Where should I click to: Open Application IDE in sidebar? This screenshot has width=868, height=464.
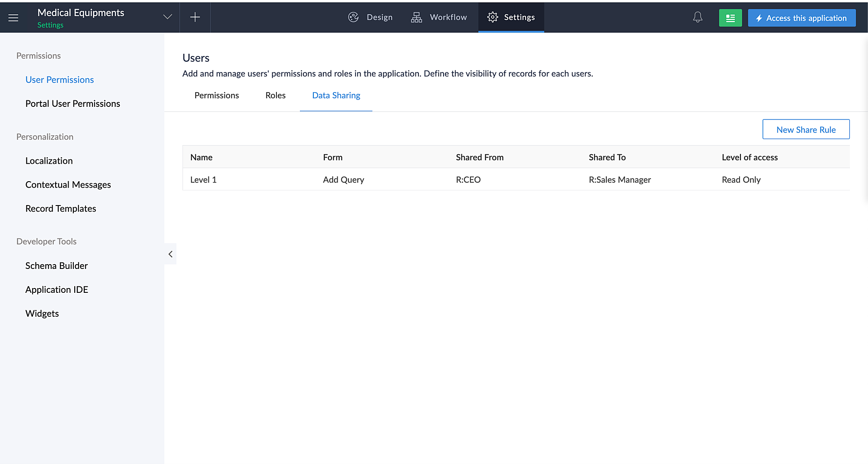tap(56, 290)
